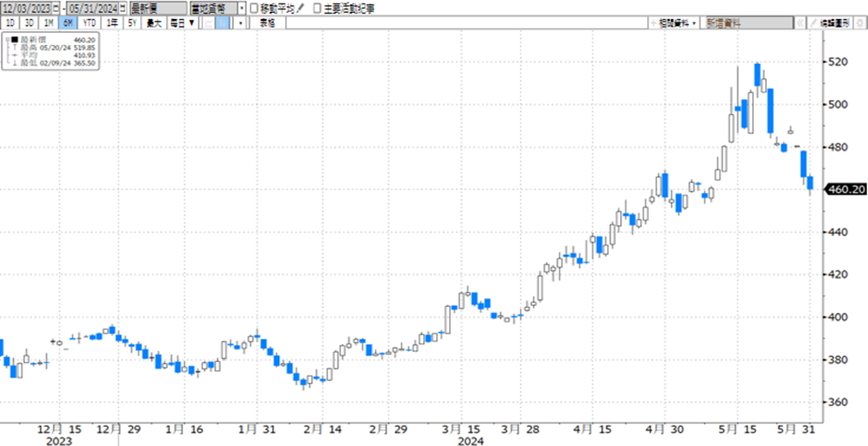Click the 3月 15 x-axis date label

click(461, 430)
